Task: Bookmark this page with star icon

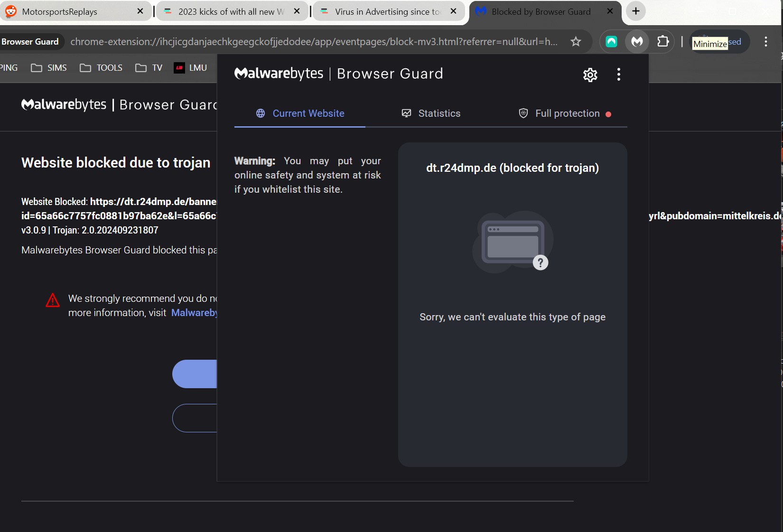Action: coord(576,42)
